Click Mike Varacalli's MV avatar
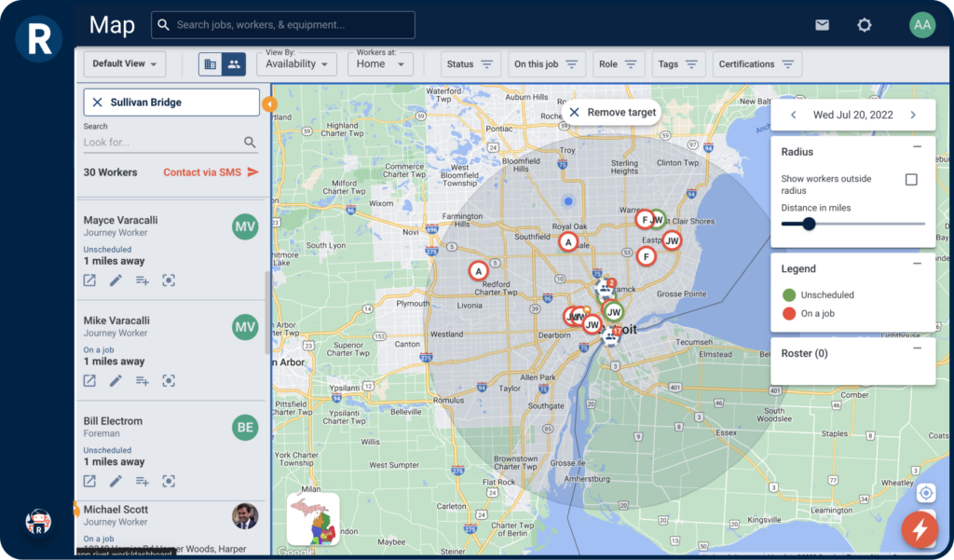The width and height of the screenshot is (954, 560). [245, 327]
